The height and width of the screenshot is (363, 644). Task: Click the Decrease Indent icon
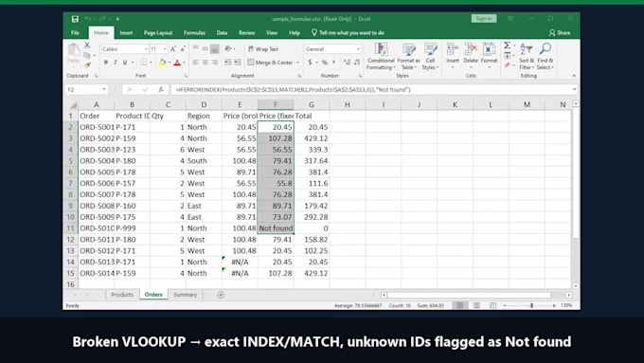click(227, 63)
